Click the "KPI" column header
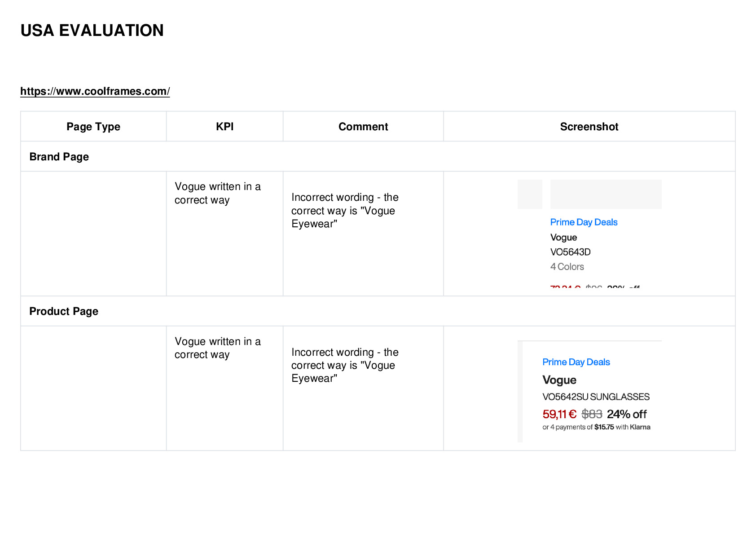 click(225, 127)
